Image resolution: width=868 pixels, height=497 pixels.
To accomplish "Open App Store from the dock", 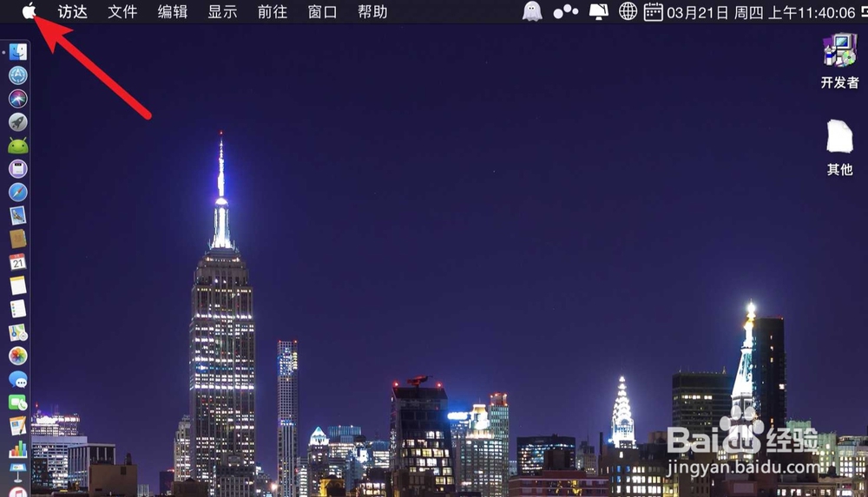I will (18, 75).
